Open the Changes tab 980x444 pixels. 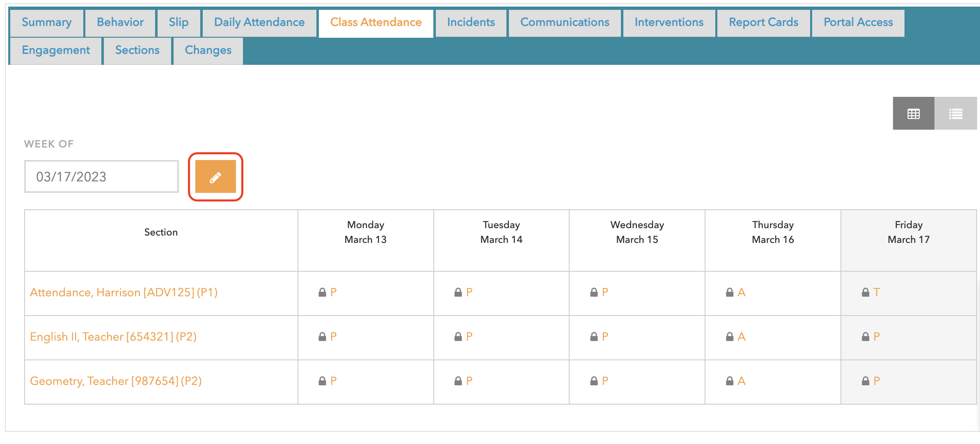click(x=208, y=50)
